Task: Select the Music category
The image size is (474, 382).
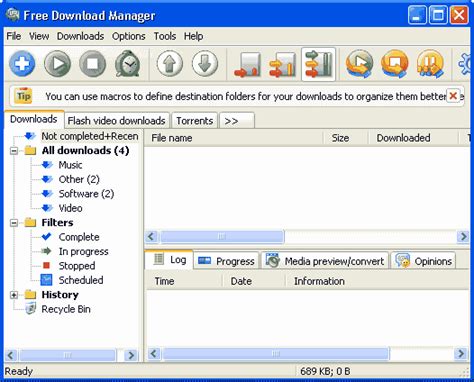Action: coord(70,165)
